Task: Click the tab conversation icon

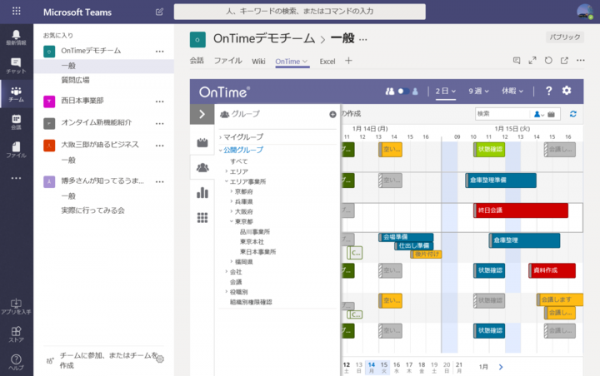Action: click(517, 60)
